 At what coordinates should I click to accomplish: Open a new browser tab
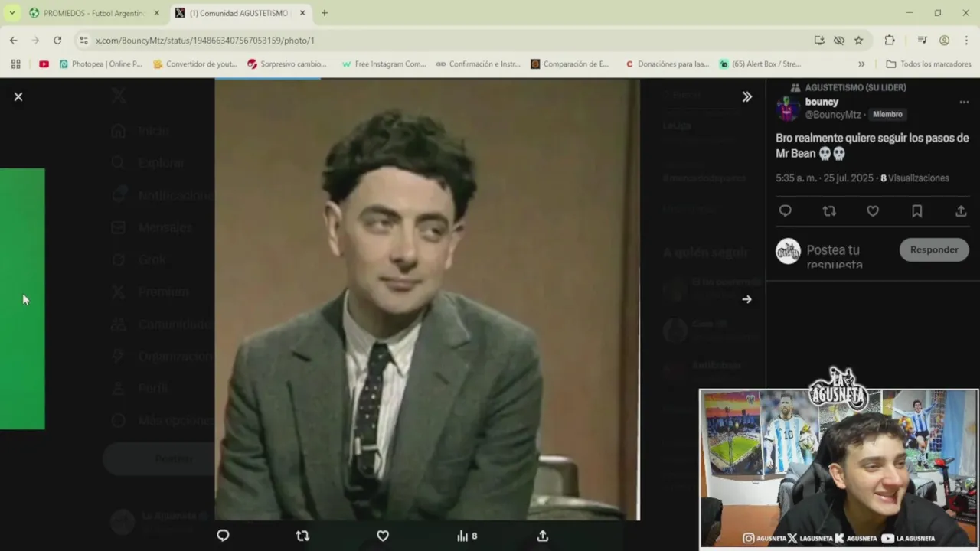pos(325,13)
